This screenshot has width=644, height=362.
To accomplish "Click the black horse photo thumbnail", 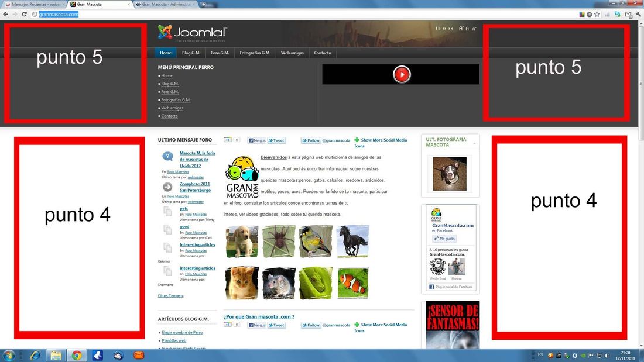I will (353, 242).
